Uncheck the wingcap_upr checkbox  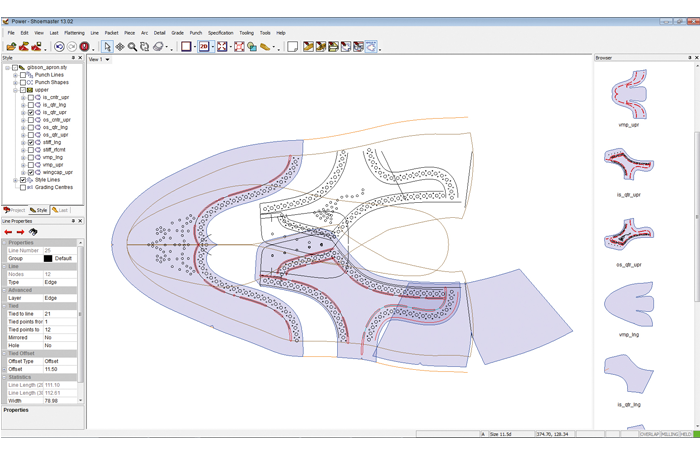(31, 172)
